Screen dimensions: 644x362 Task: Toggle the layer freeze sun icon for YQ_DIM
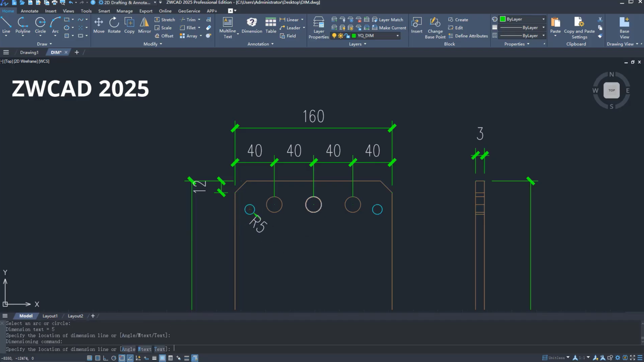pos(341,36)
